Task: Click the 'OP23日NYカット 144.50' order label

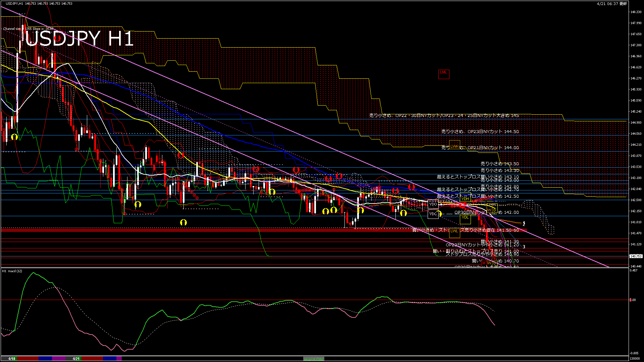Action: click(x=493, y=132)
